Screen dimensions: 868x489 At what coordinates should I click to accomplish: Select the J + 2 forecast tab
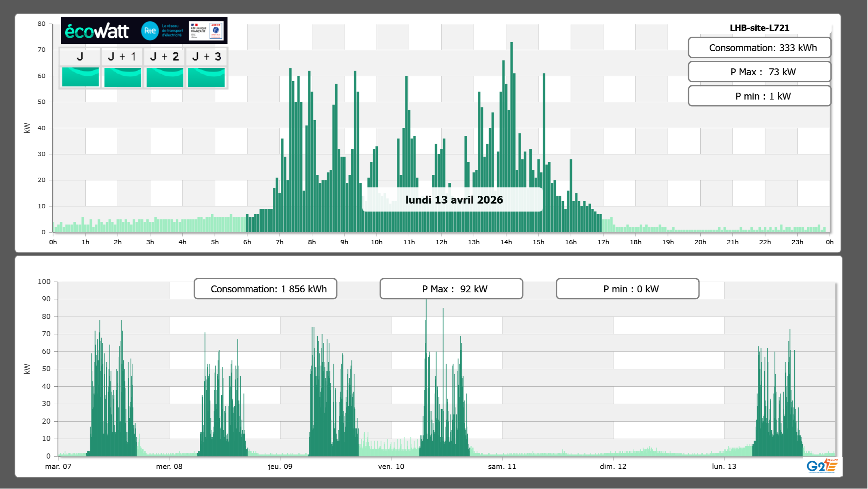[x=165, y=57]
